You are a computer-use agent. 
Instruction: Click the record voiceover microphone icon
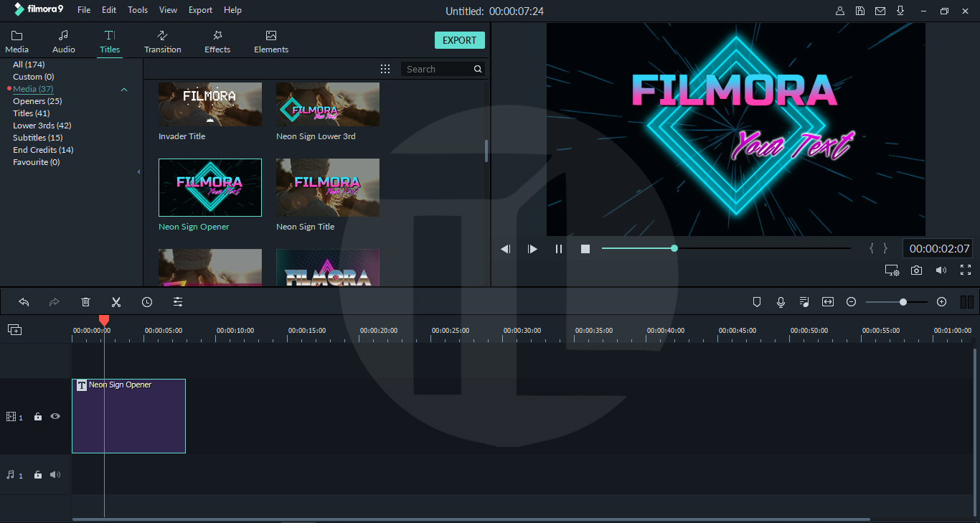tap(781, 302)
